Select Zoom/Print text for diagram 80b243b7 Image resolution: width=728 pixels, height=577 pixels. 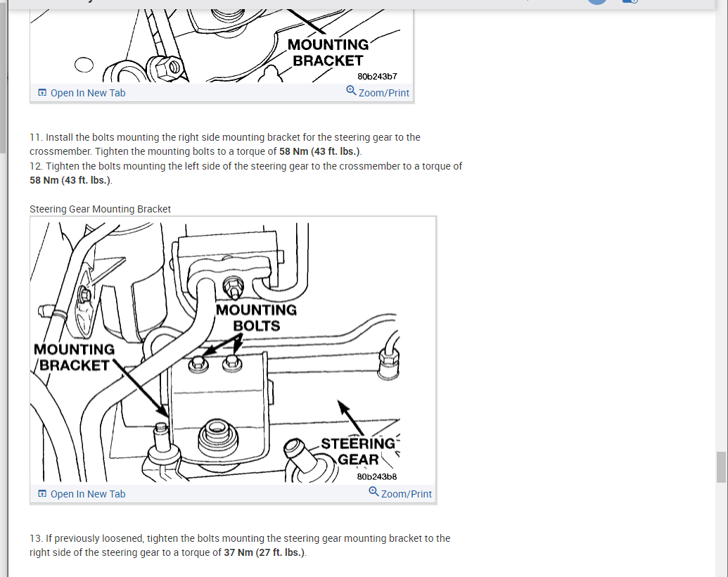click(x=384, y=93)
